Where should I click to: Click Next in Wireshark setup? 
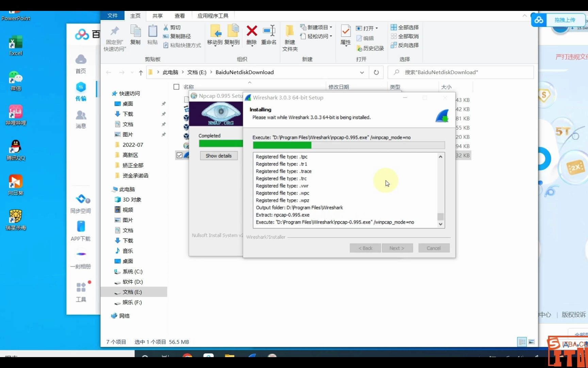tap(397, 248)
